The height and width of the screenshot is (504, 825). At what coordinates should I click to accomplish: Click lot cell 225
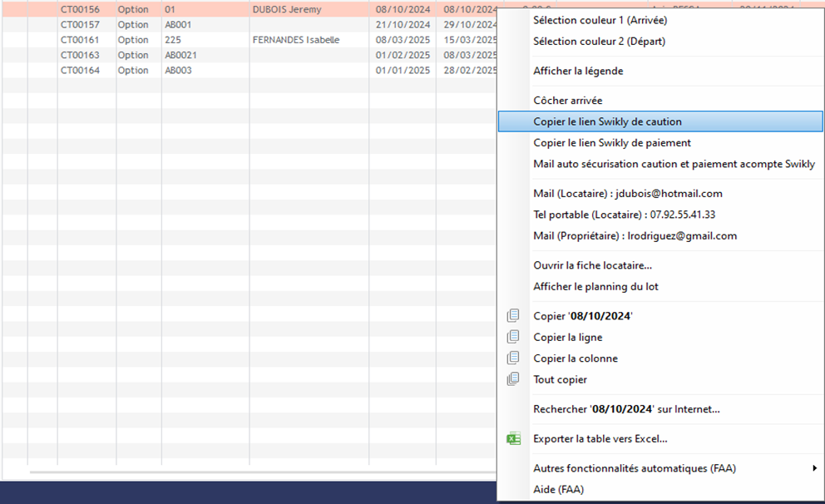tap(173, 40)
